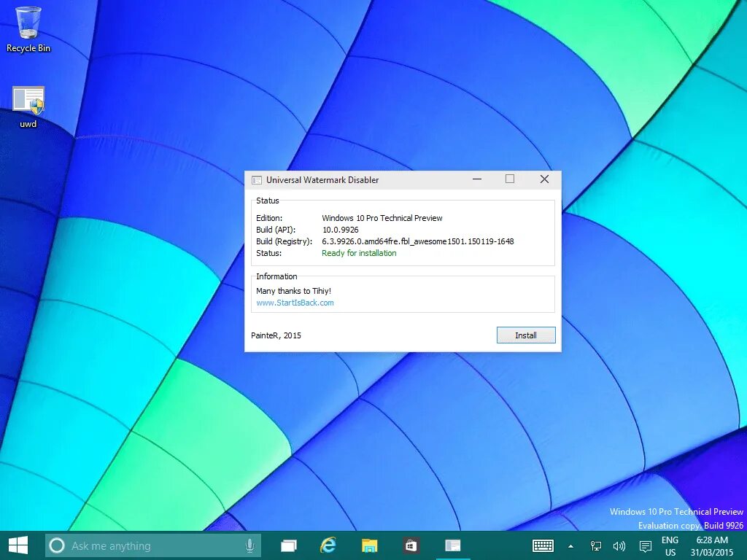The height and width of the screenshot is (560, 747).
Task: Activate the microphone icon in search box
Action: (249, 545)
